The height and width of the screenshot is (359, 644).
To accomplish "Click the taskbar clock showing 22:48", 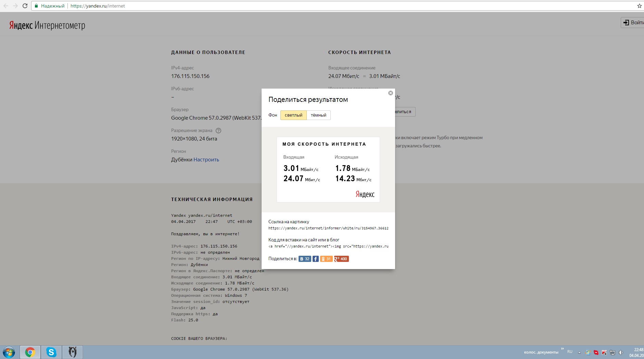I will tap(636, 353).
